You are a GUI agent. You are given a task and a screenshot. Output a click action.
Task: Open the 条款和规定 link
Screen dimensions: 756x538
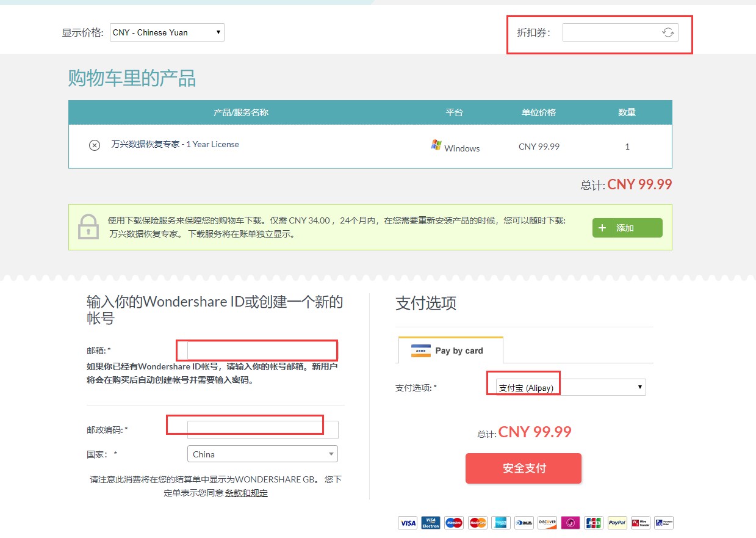[246, 493]
